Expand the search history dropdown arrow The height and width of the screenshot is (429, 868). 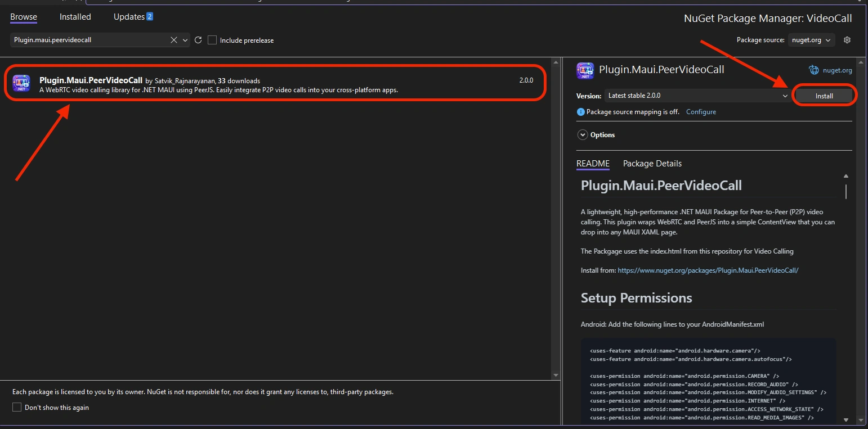tap(185, 40)
